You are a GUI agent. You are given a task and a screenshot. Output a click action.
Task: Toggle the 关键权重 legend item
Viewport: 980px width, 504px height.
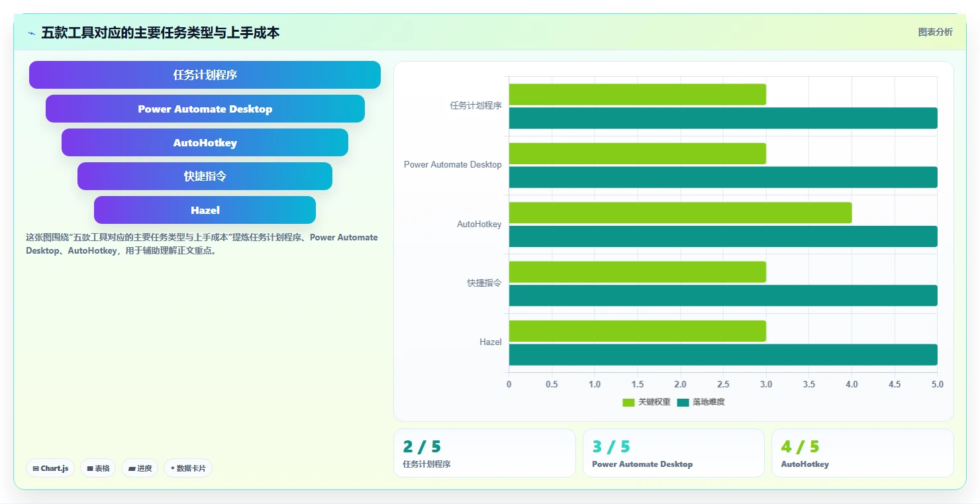[x=646, y=402]
